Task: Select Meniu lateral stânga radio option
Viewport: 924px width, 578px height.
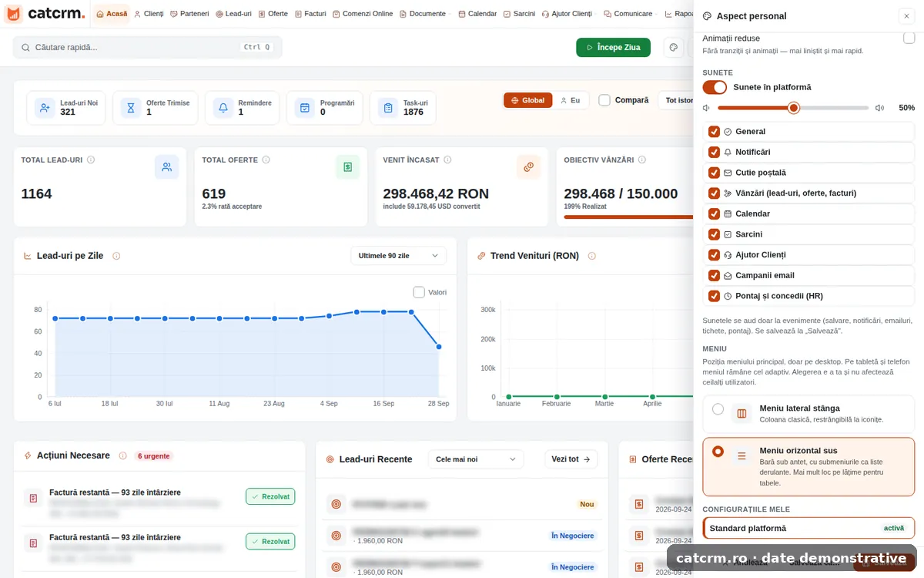Action: click(x=718, y=409)
